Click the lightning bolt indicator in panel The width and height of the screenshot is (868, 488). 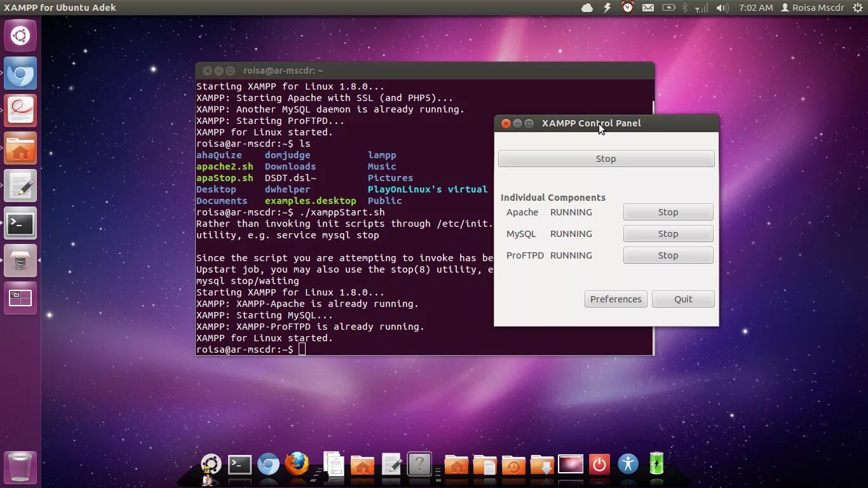click(607, 8)
